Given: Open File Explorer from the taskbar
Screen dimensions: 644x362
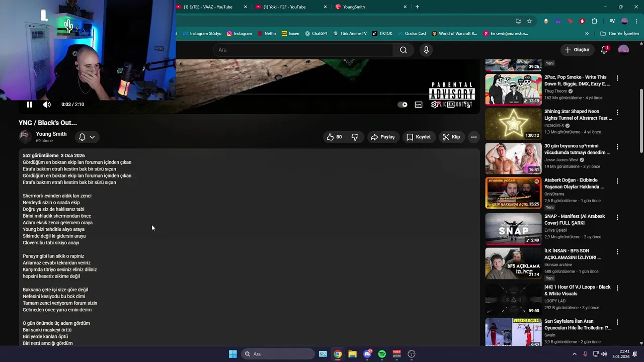Looking at the screenshot, I should click(352, 354).
